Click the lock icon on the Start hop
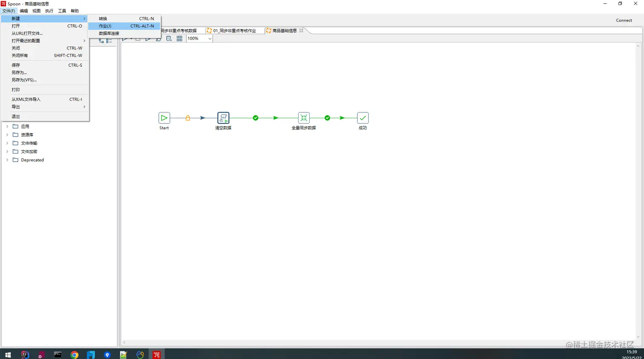The height and width of the screenshot is (359, 644). click(188, 118)
